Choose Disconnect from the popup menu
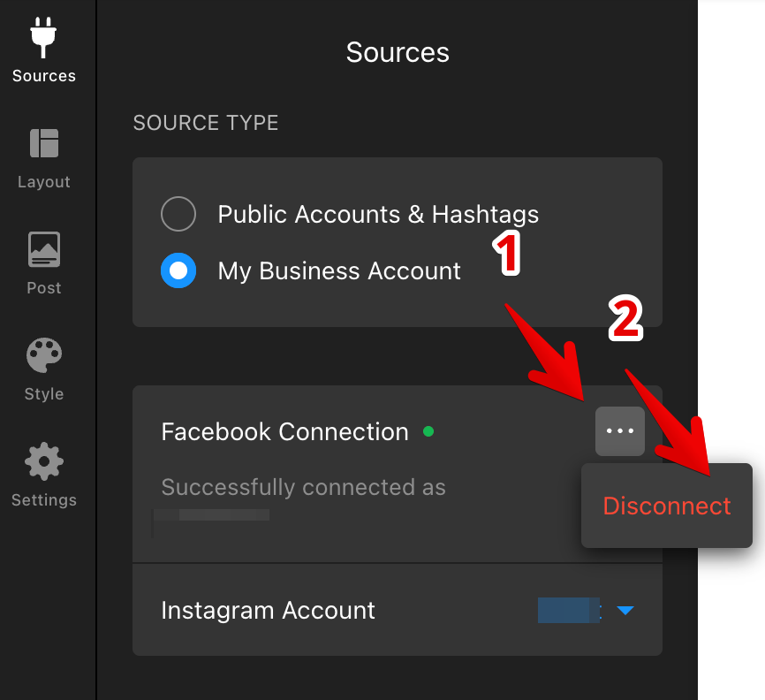This screenshot has height=700, width=765. click(x=666, y=506)
